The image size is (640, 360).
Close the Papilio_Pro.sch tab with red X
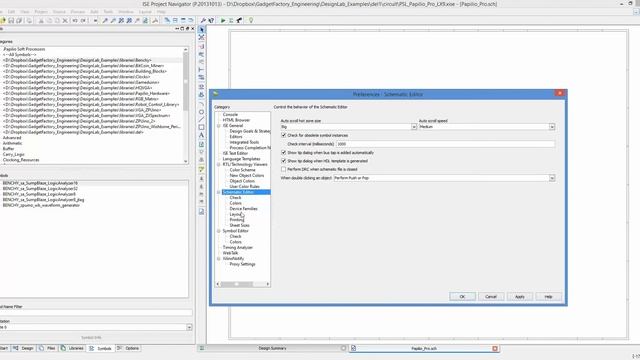(495, 349)
